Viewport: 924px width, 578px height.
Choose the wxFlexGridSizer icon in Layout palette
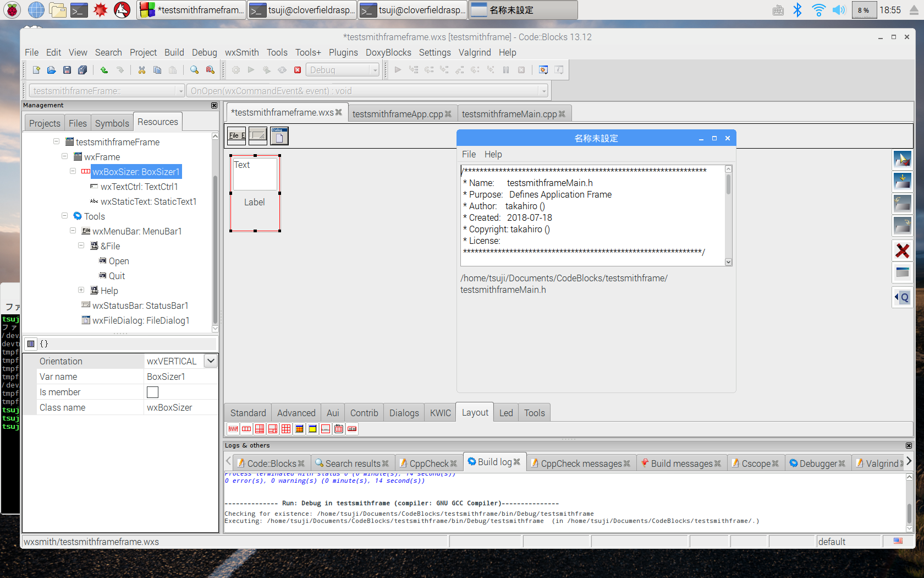(x=260, y=429)
